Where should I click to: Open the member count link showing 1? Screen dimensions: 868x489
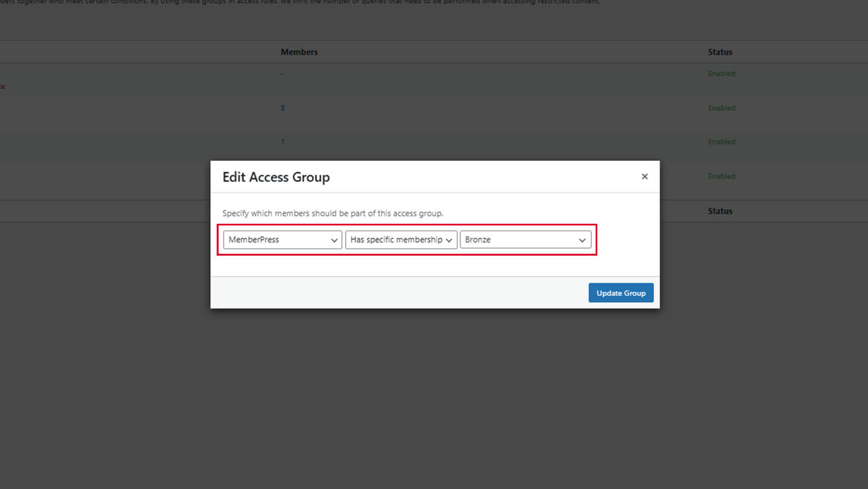[283, 142]
